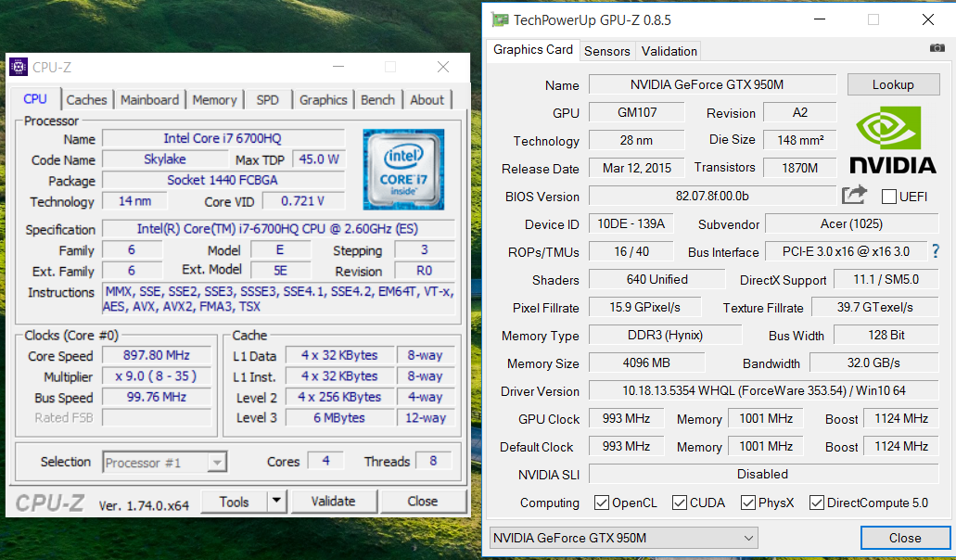This screenshot has height=560, width=956.
Task: Toggle the DirectCompute 5.0 checkbox
Action: point(816,503)
